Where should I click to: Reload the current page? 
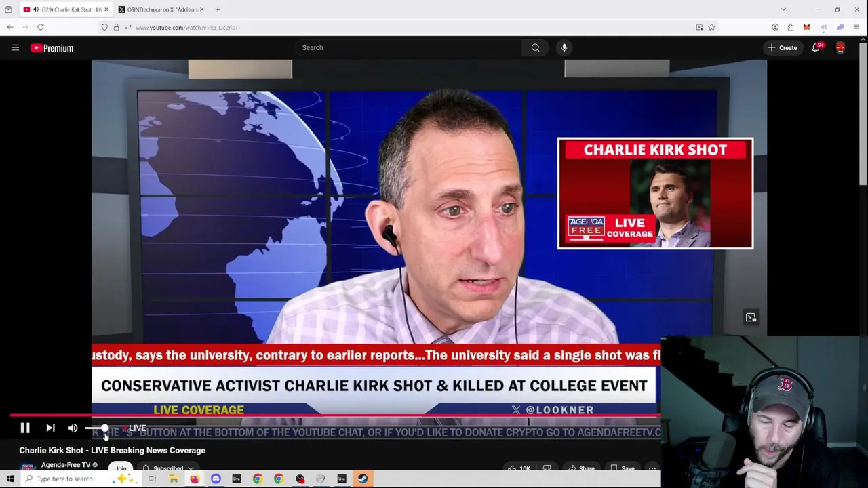point(41,27)
